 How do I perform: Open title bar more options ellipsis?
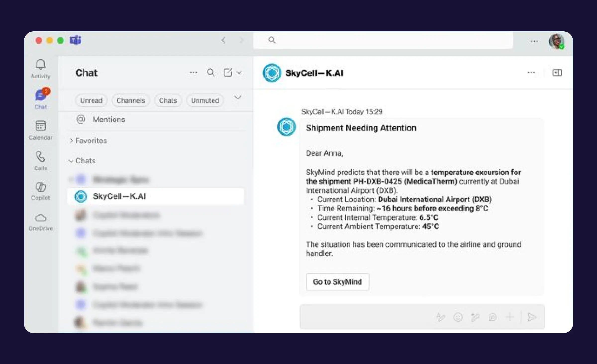click(x=534, y=41)
